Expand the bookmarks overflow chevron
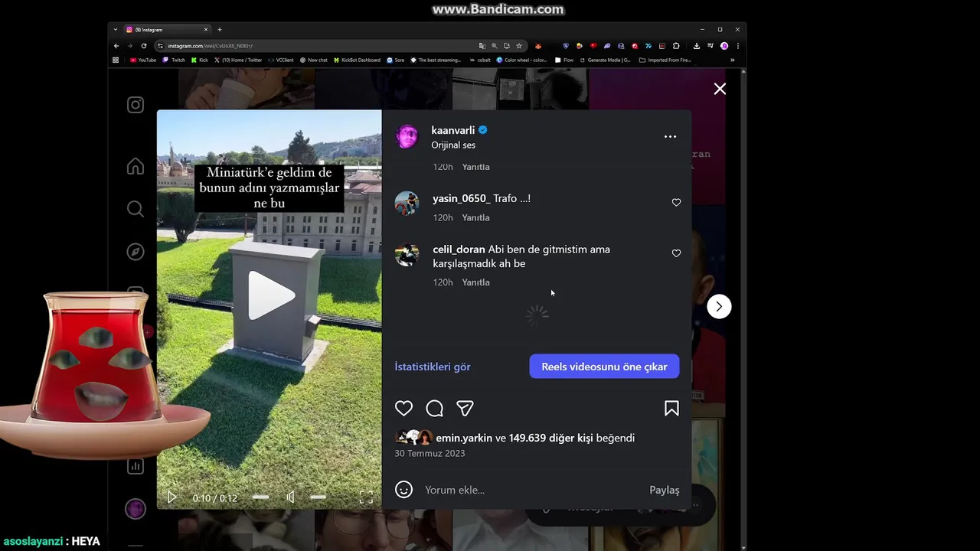980x551 pixels. coord(732,60)
